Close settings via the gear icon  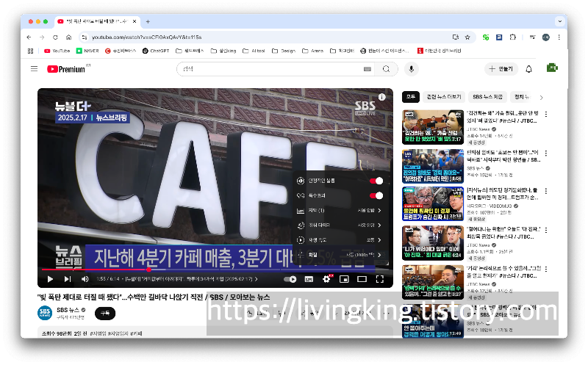tap(326, 279)
